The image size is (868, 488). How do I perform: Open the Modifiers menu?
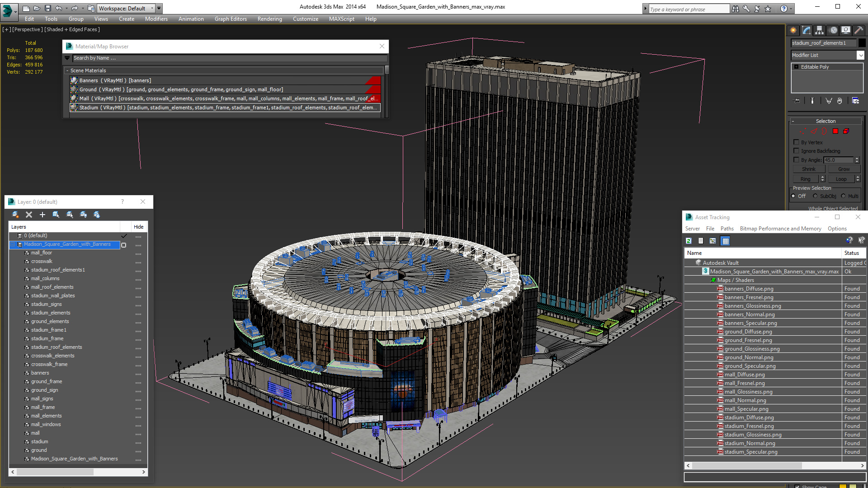pos(156,19)
